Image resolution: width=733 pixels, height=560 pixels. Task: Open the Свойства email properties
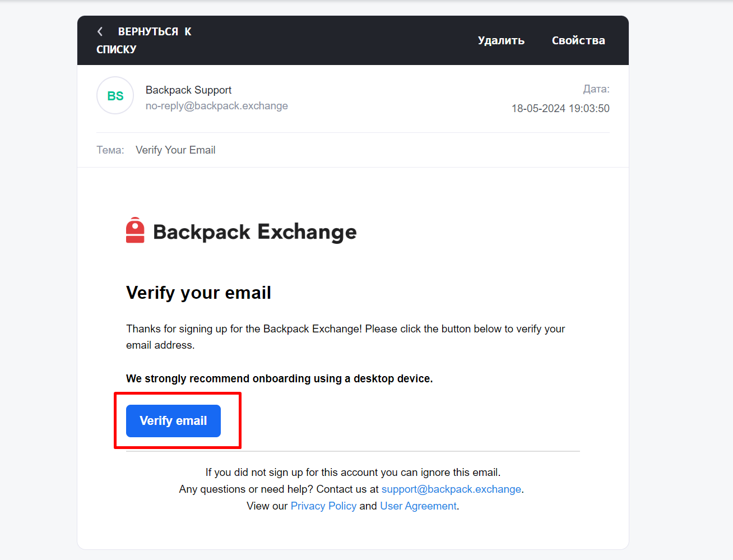pos(578,40)
